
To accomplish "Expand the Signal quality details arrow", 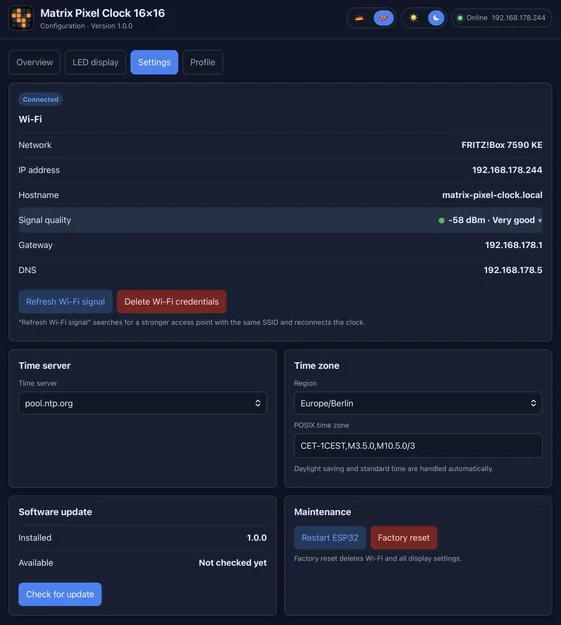I will (540, 220).
